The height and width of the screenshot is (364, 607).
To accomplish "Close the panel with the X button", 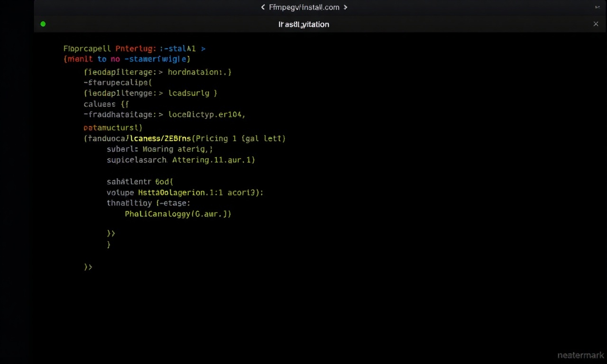I will pyautogui.click(x=596, y=24).
